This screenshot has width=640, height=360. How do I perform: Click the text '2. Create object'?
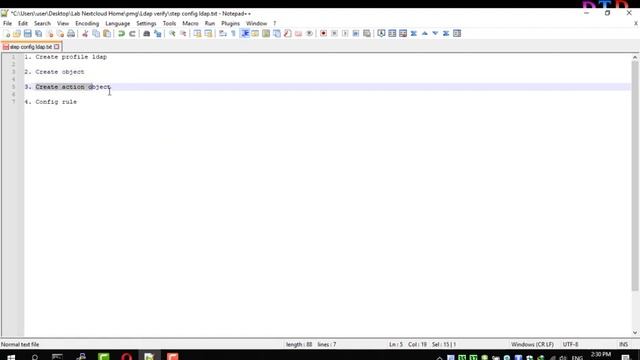54,72
